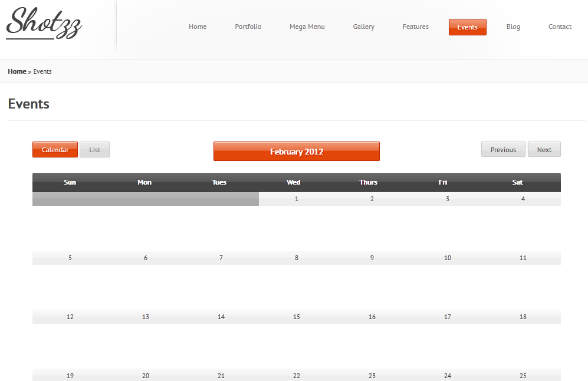Select day 8 on the calendar
This screenshot has width=588, height=381.
297,258
